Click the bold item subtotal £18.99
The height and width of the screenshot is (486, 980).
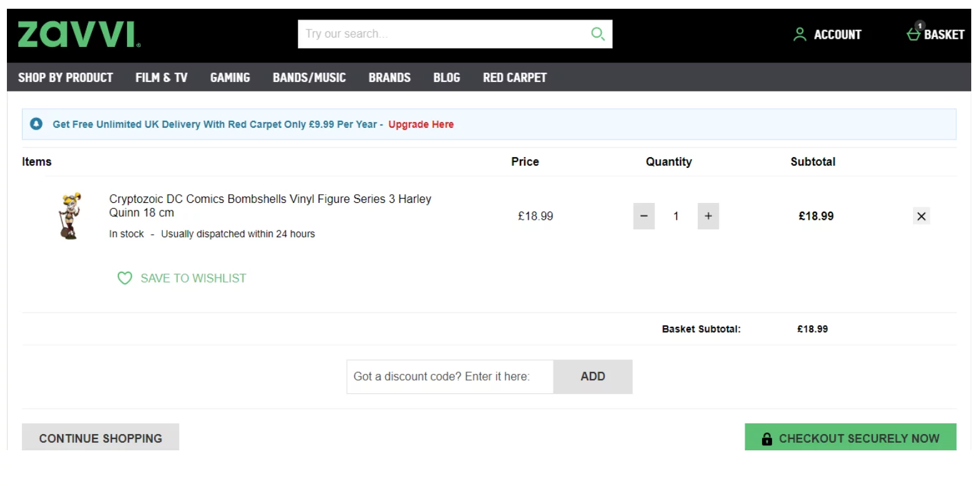816,216
